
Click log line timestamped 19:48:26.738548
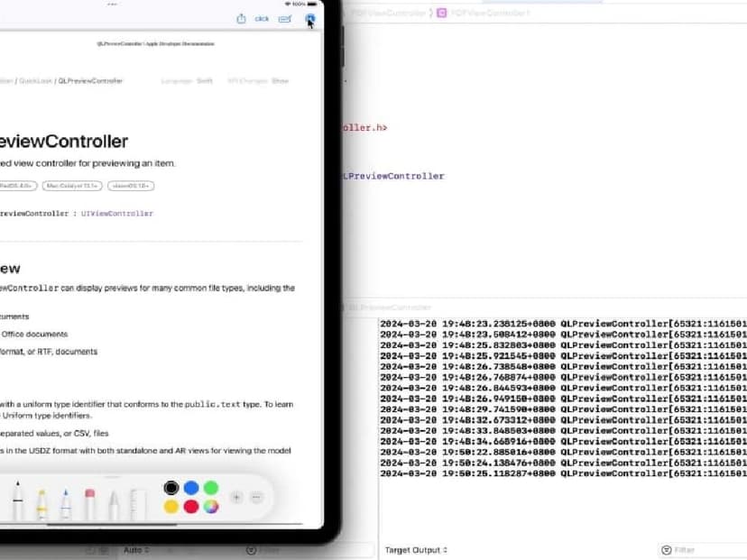point(563,367)
